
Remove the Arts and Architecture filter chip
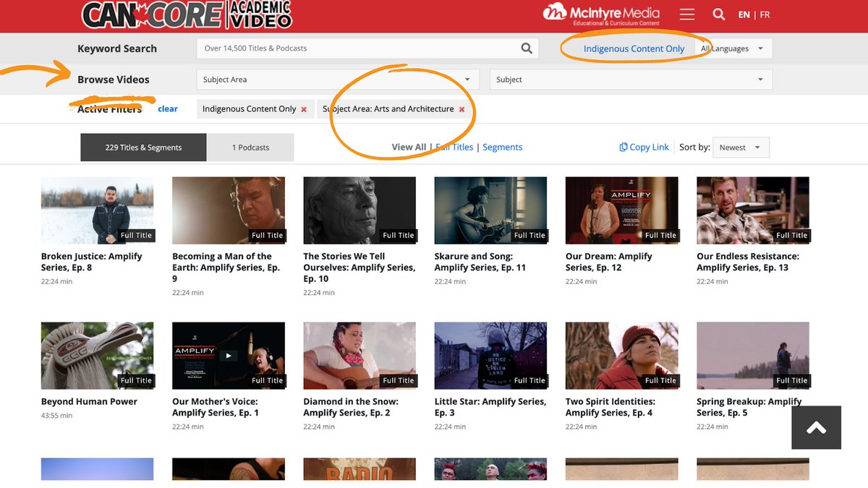click(x=461, y=109)
